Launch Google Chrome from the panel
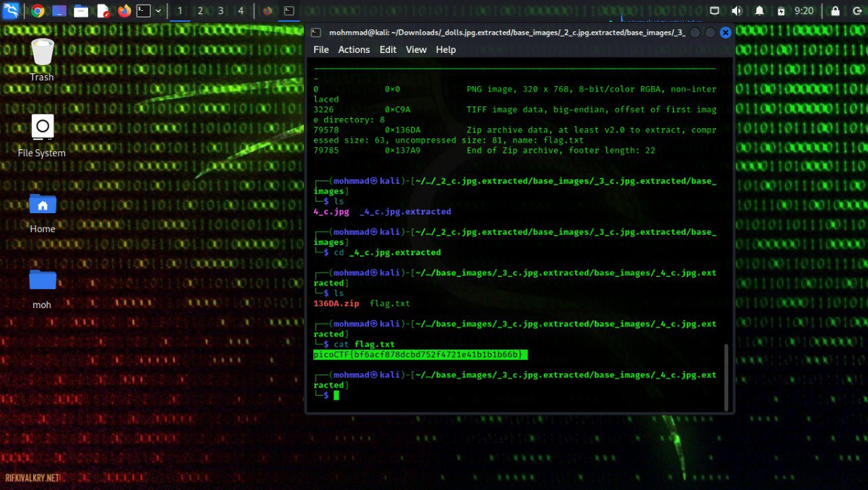 38,11
